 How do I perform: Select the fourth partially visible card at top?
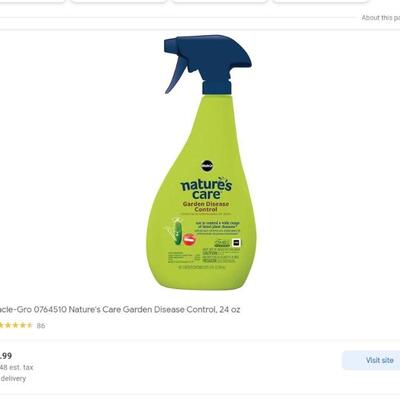321,1
